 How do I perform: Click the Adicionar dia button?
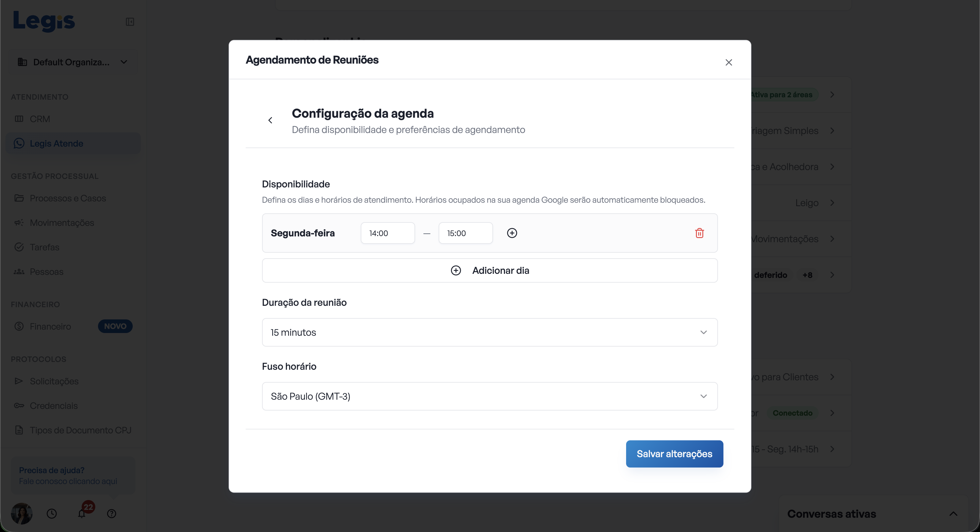click(490, 270)
